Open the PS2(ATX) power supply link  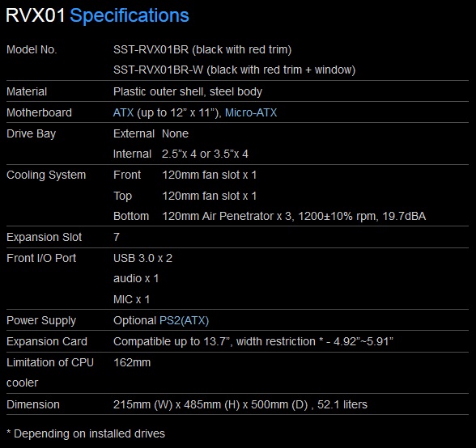[x=184, y=320]
